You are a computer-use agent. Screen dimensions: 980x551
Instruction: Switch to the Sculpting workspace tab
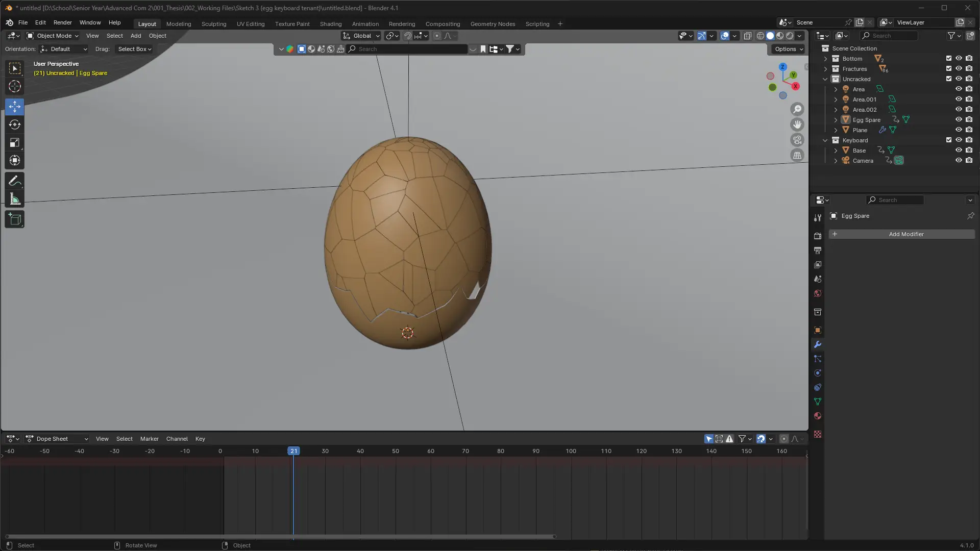[x=213, y=24]
